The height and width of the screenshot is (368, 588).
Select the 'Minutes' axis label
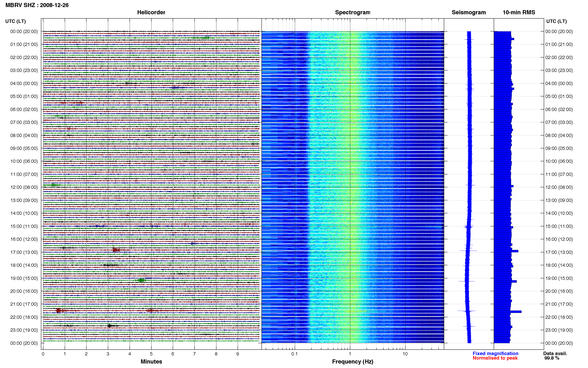pos(151,361)
